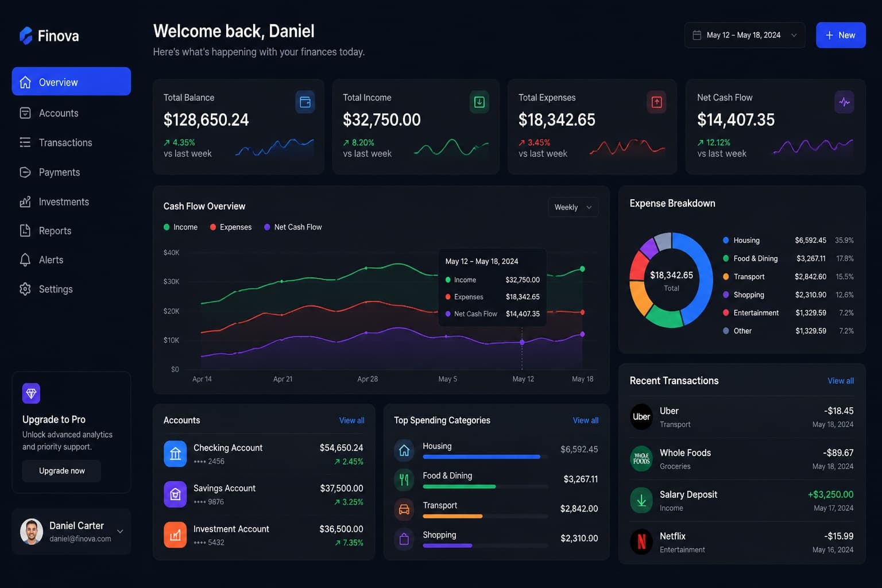
Task: Click the New button
Action: 841,35
